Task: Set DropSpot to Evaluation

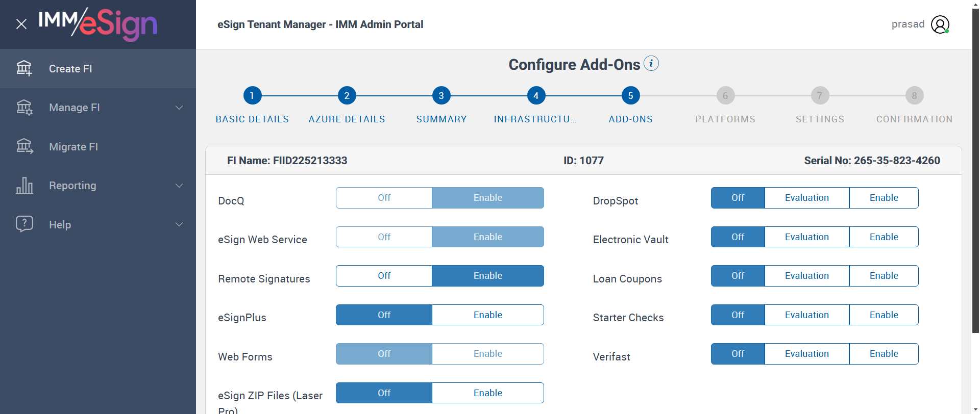Action: pyautogui.click(x=806, y=198)
